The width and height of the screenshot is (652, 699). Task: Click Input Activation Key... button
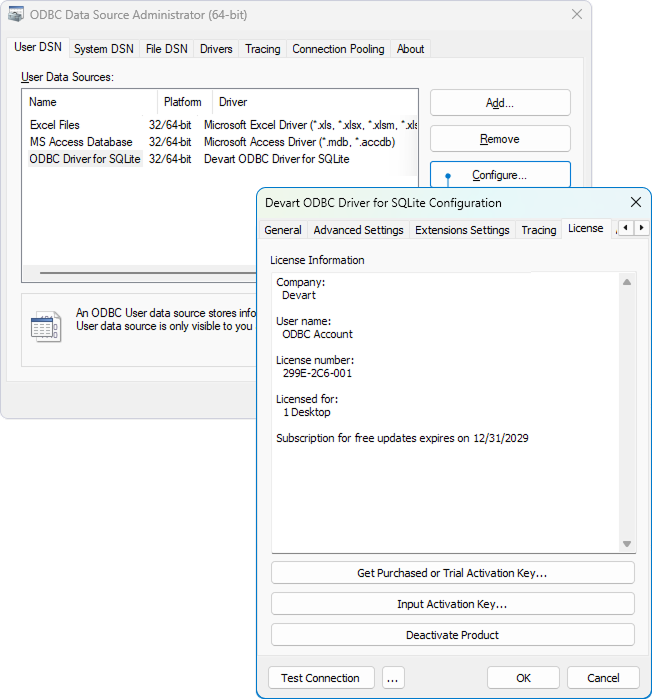[452, 604]
